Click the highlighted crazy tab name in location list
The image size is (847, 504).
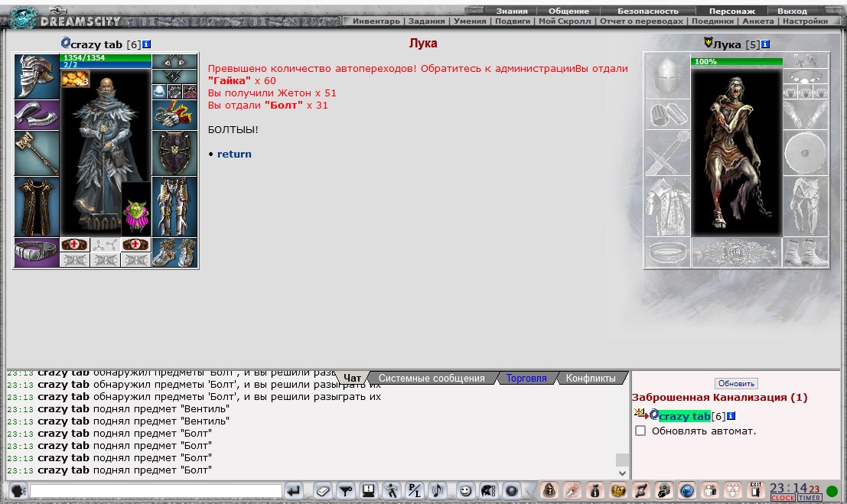684,416
